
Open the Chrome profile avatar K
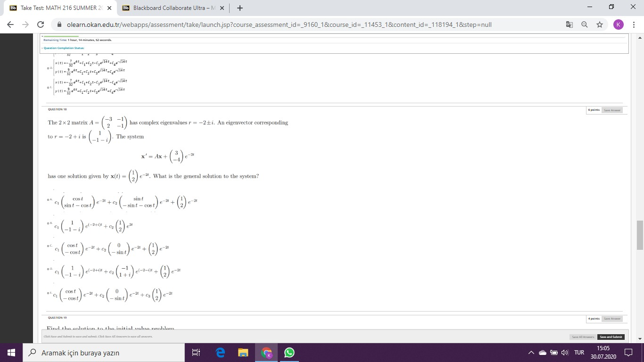619,25
